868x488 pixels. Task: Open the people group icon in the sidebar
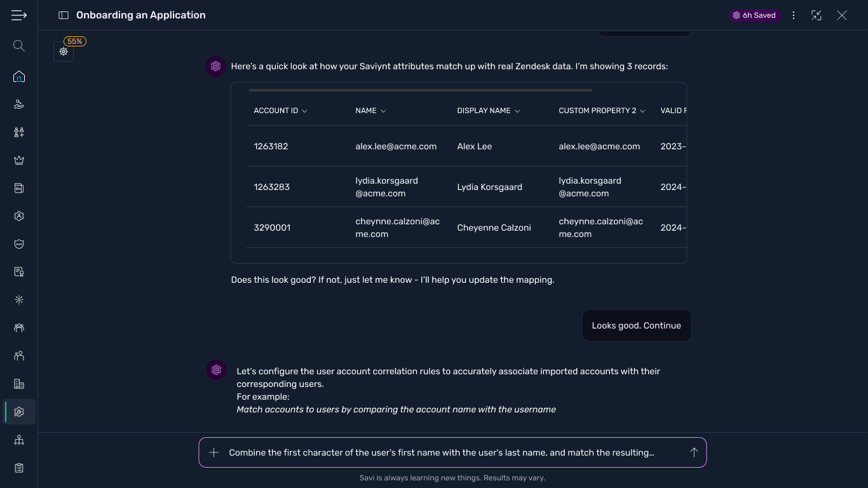19,328
